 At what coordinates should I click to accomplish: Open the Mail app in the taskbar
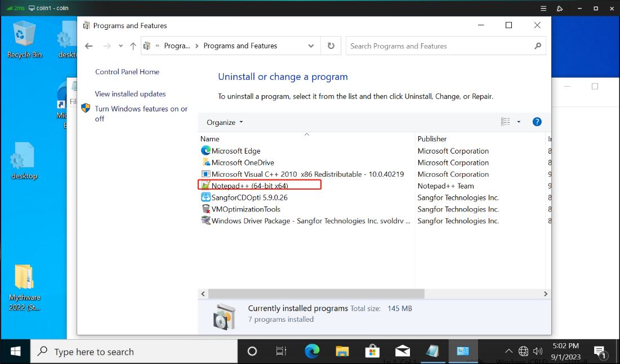coord(402,352)
